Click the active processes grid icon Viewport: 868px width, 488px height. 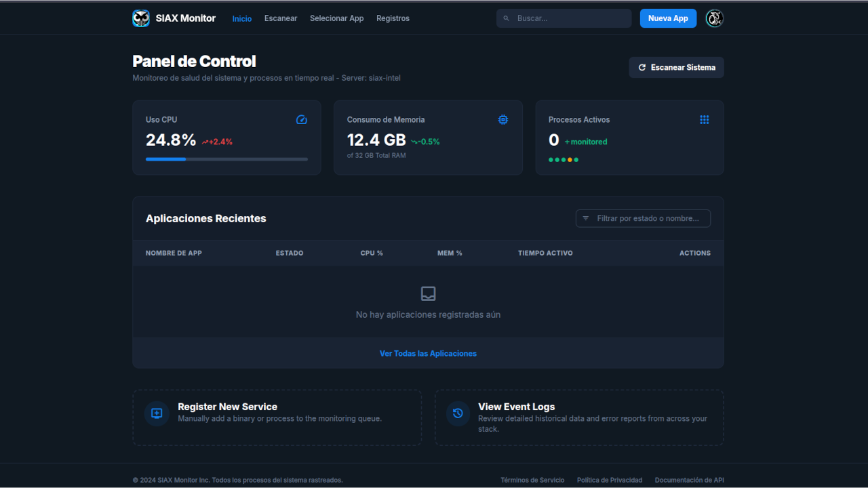click(704, 120)
